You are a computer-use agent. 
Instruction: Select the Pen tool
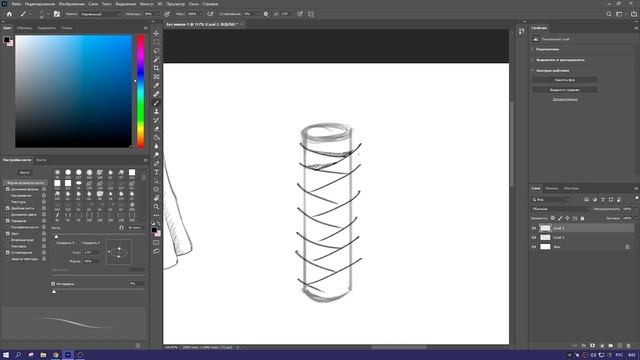pos(156,164)
